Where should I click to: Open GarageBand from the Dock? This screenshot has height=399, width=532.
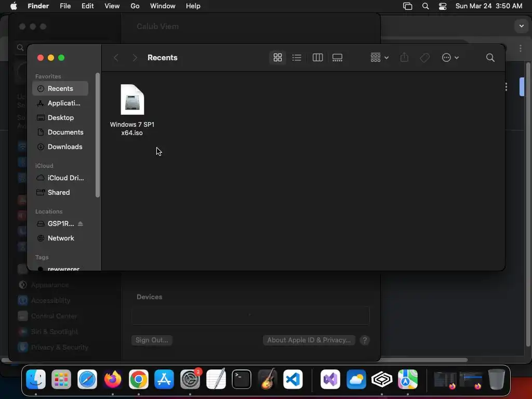(x=268, y=379)
